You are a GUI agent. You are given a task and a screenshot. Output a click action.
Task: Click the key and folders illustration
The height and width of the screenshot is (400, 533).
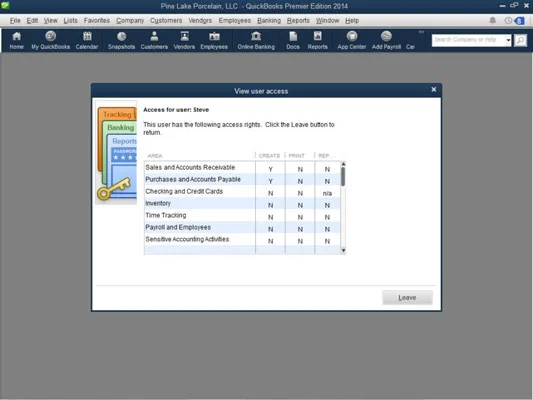coord(116,153)
